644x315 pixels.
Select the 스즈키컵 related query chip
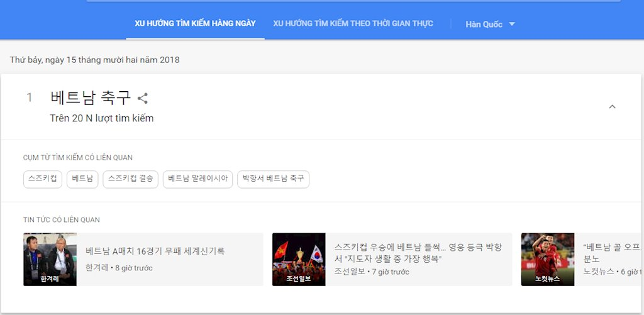(x=43, y=179)
